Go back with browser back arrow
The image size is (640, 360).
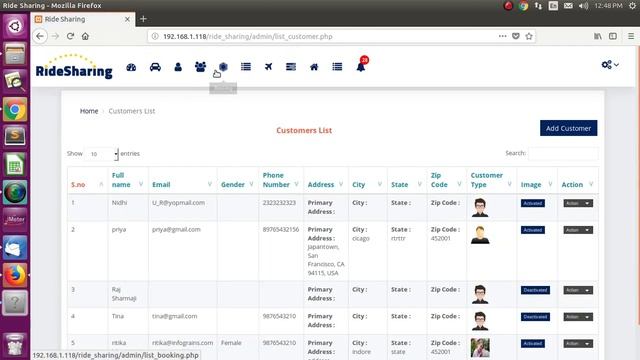coord(40,36)
